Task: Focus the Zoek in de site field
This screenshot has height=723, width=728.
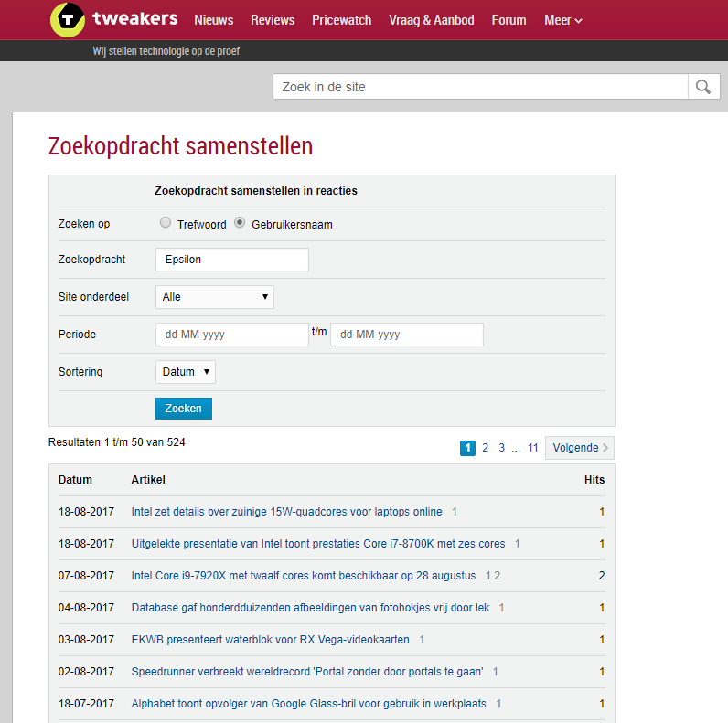Action: point(480,87)
